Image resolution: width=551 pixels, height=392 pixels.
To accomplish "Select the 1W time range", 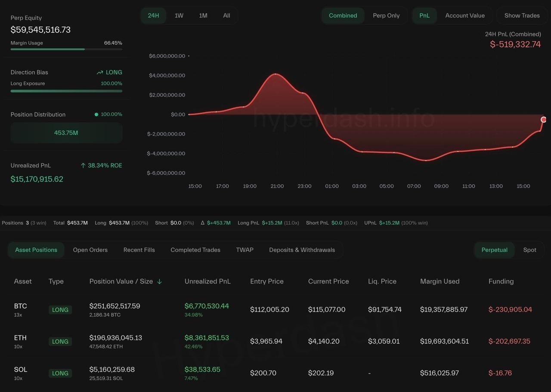I will pos(179,15).
